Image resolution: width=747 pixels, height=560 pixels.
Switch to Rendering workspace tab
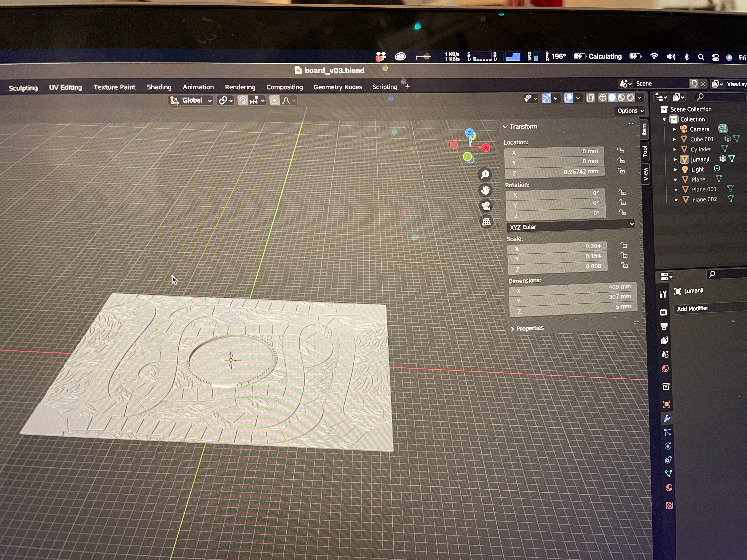pos(240,87)
